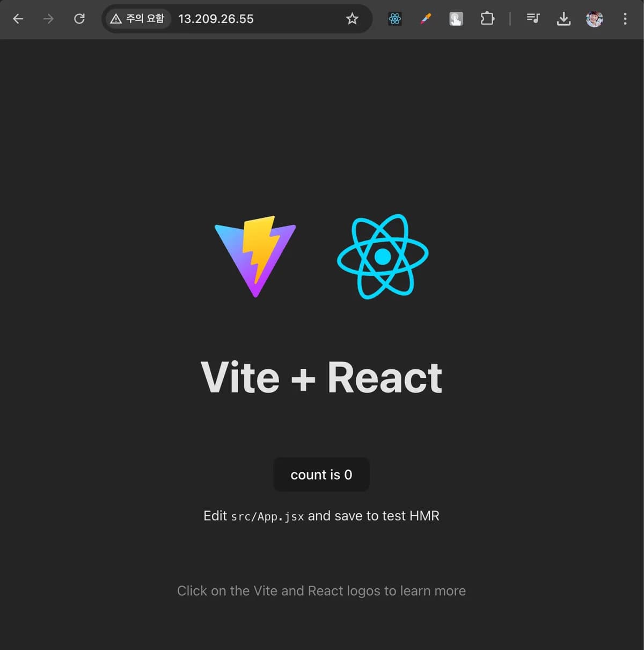Click the "src/App.jsx" code text
Viewport: 644px width, 650px height.
267,516
